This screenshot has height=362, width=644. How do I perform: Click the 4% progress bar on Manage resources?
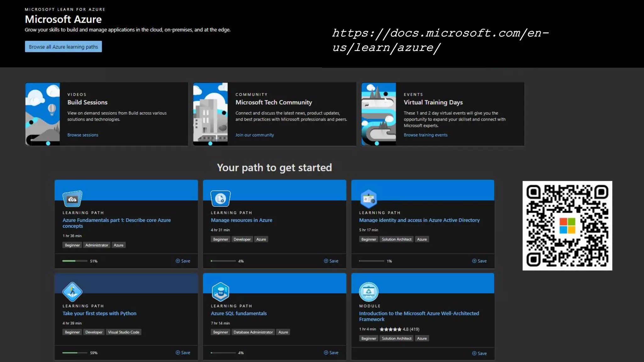point(223,261)
